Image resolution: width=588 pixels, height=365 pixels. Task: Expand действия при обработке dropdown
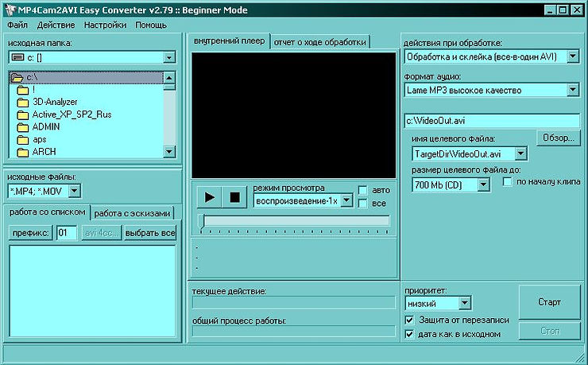[573, 56]
